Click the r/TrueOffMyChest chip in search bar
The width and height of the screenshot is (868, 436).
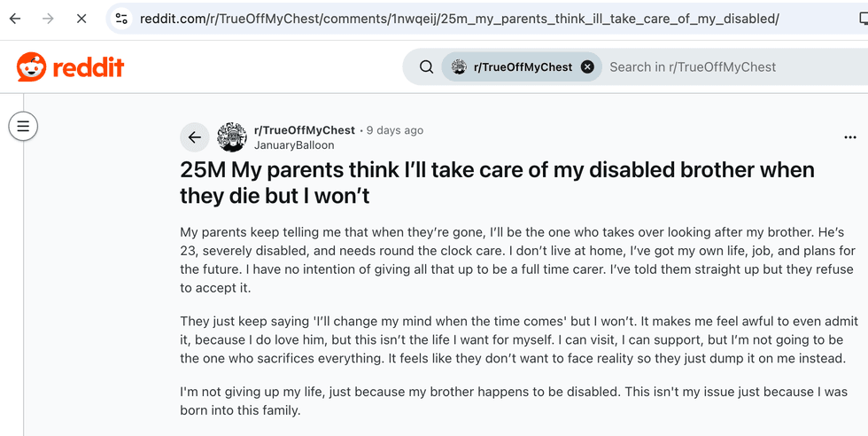523,67
